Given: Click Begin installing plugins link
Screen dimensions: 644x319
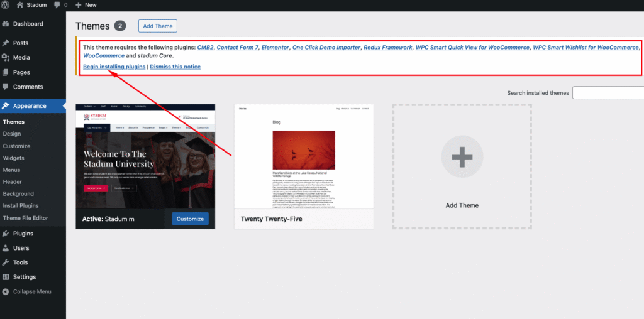Looking at the screenshot, I should (x=114, y=67).
